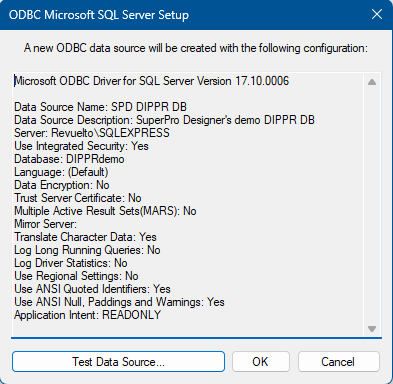393x384 pixels.
Task: Click the heading 'A new ODBC data source will be created'
Action: click(196, 48)
